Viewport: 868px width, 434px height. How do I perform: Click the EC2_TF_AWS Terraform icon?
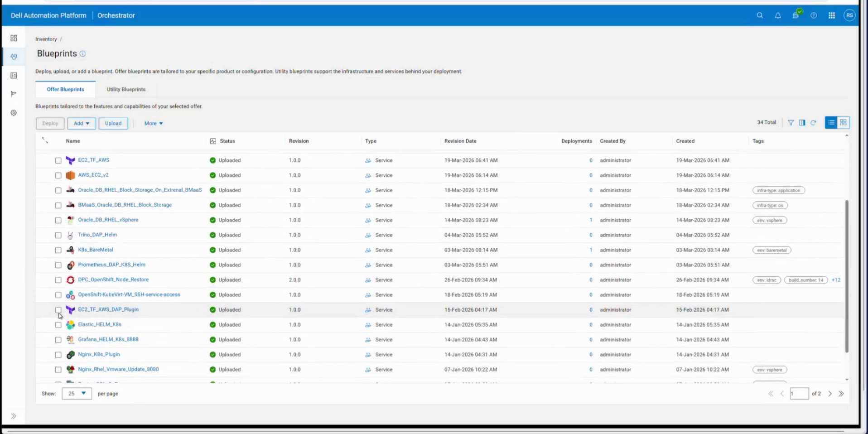tap(70, 160)
